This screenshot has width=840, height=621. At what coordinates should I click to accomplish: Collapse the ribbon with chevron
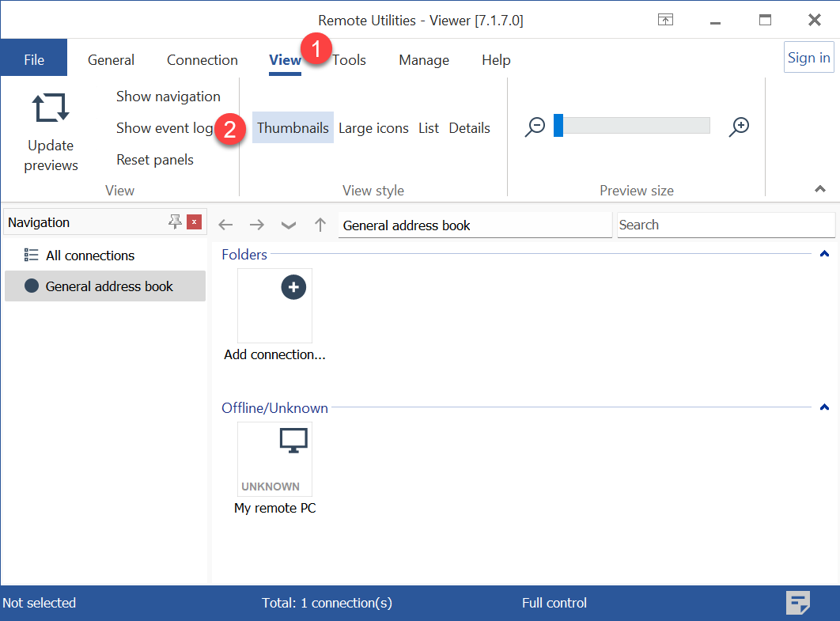[819, 189]
